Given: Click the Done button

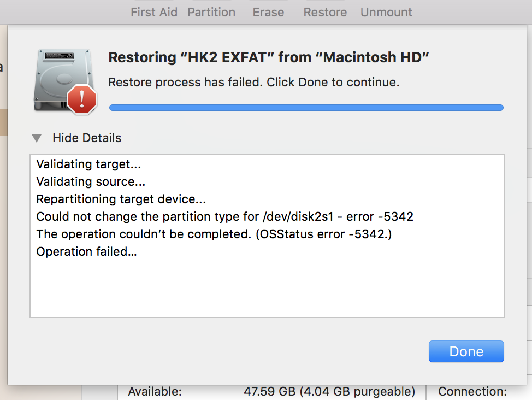Looking at the screenshot, I should (466, 351).
